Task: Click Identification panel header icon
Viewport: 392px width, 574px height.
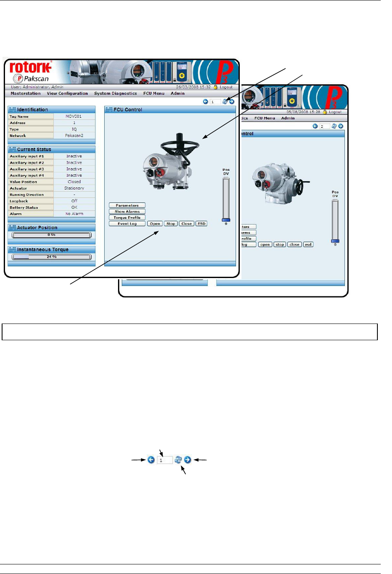Action: click(x=13, y=109)
